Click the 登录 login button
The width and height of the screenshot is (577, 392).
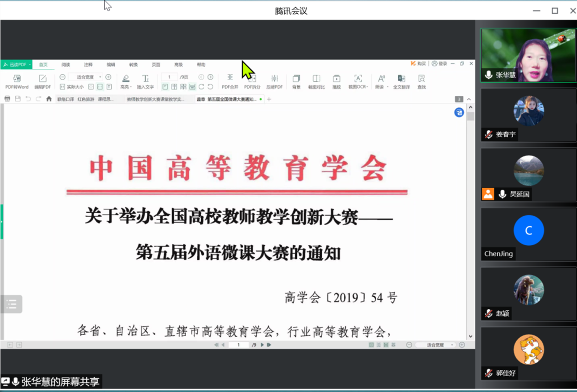point(443,64)
